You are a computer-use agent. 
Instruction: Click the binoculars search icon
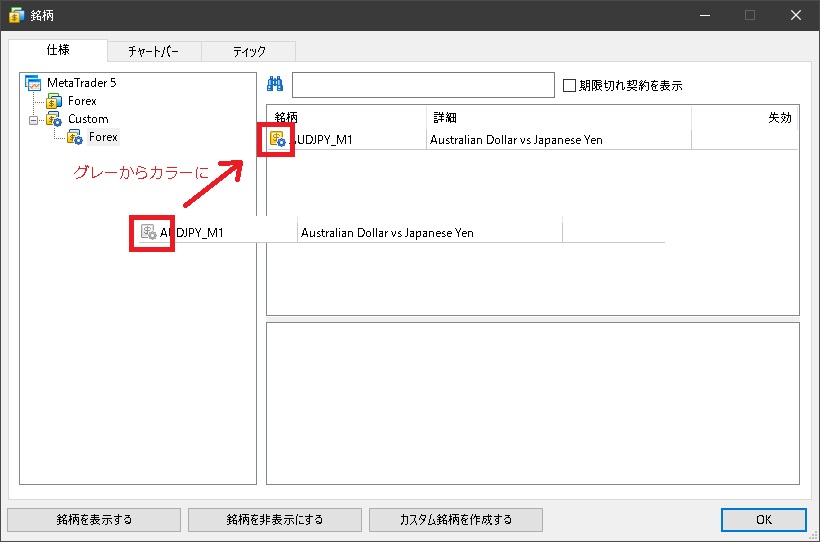coord(275,84)
